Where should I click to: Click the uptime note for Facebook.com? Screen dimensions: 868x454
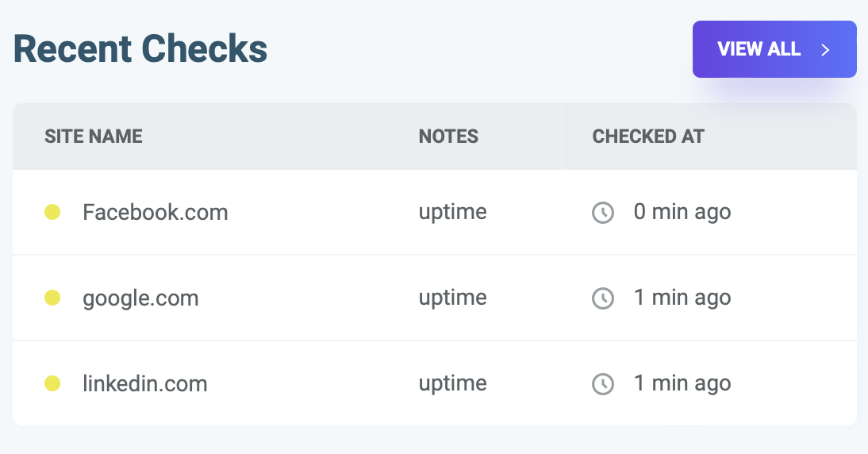pyautogui.click(x=452, y=212)
